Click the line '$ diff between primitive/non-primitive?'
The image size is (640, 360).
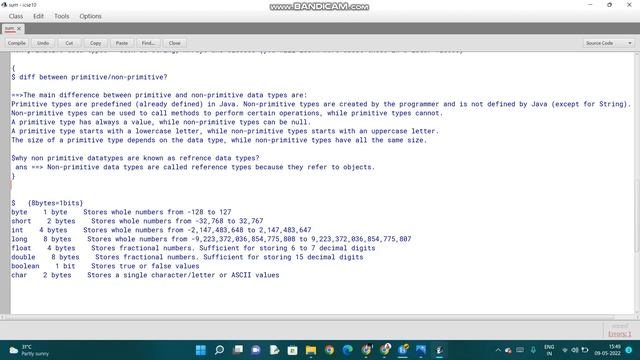point(89,77)
